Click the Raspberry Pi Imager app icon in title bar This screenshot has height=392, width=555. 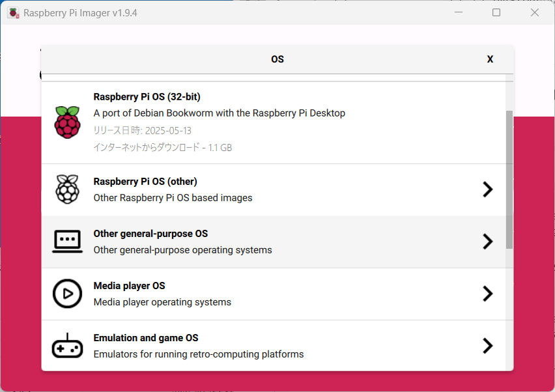coord(14,13)
